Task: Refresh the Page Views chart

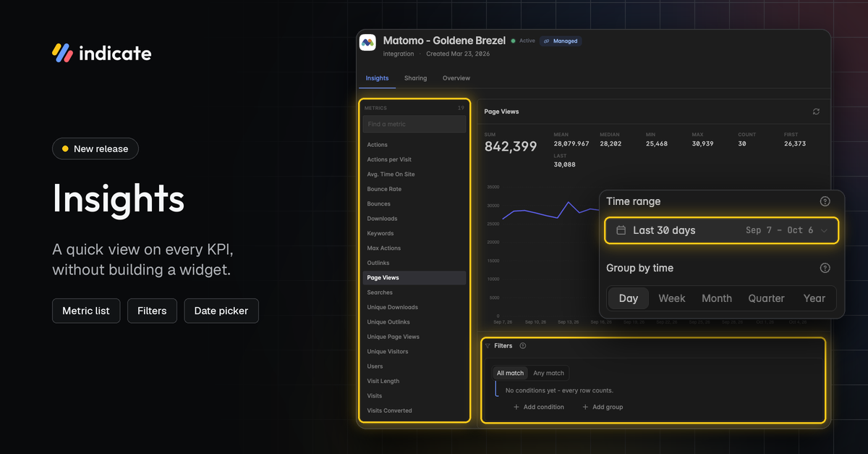Action: 816,112
